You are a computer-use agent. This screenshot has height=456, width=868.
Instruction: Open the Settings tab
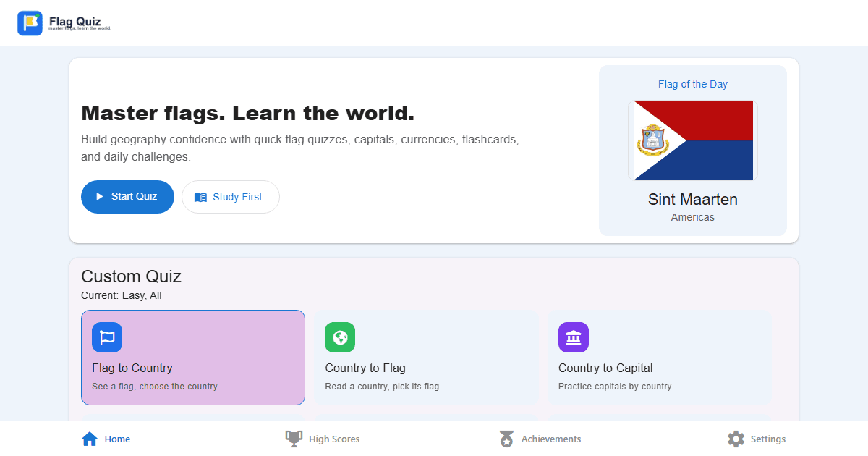point(757,439)
